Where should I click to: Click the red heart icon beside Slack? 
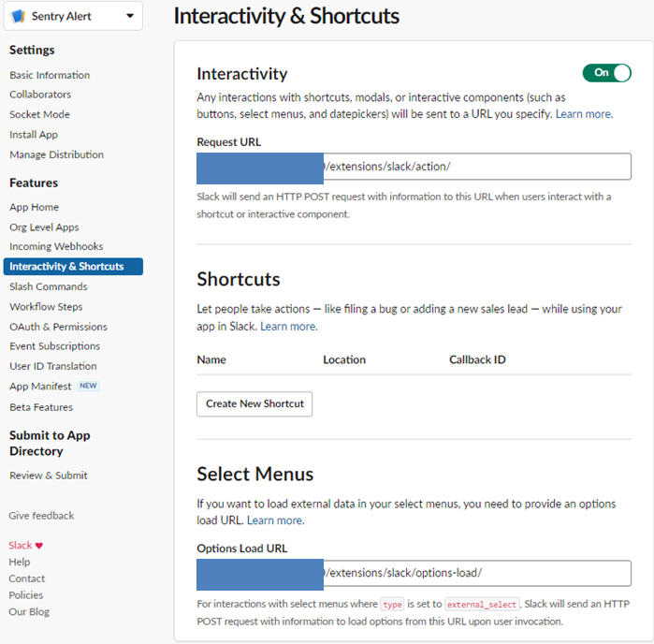pyautogui.click(x=39, y=546)
